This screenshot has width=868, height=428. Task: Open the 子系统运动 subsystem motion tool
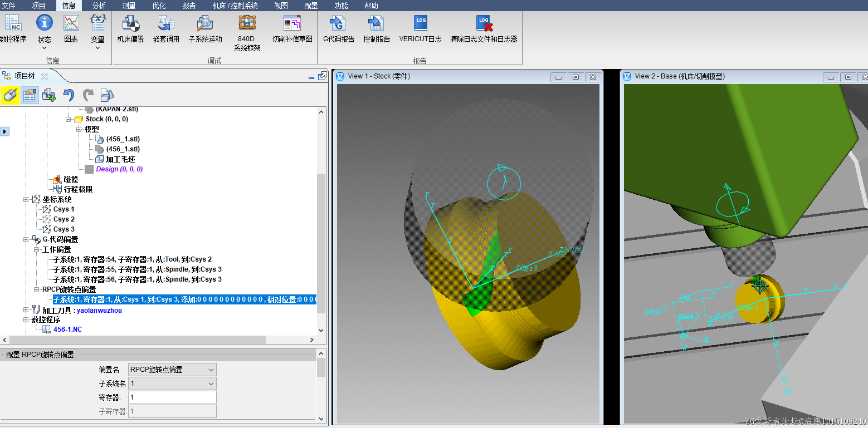(x=205, y=29)
